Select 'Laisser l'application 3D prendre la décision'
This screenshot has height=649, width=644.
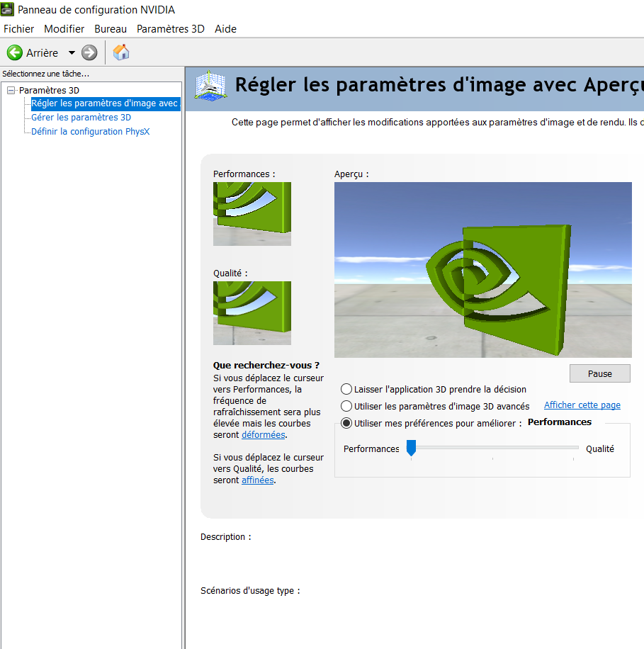coord(346,389)
